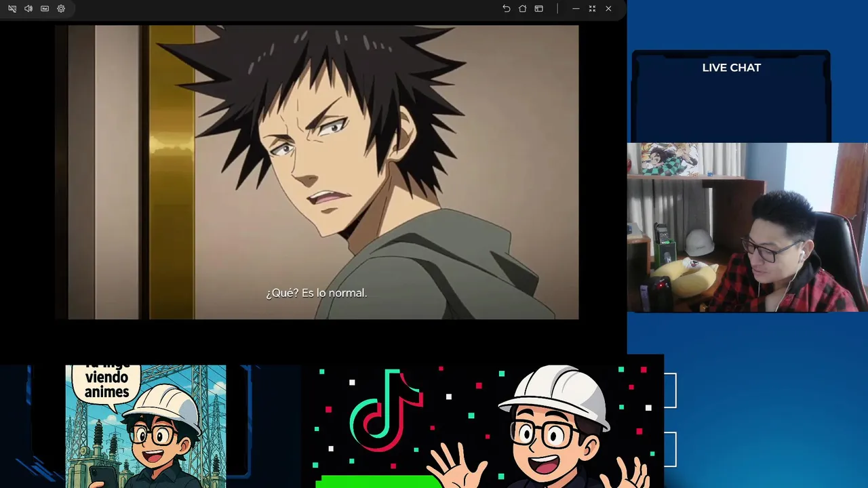Click the 'viendo animes' cartoon image

146,426
